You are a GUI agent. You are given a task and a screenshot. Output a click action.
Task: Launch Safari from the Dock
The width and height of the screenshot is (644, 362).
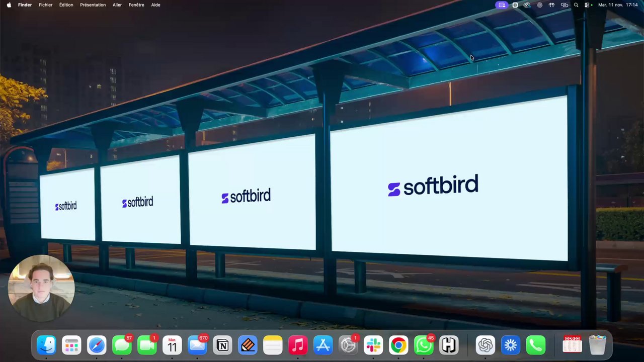coord(97,345)
